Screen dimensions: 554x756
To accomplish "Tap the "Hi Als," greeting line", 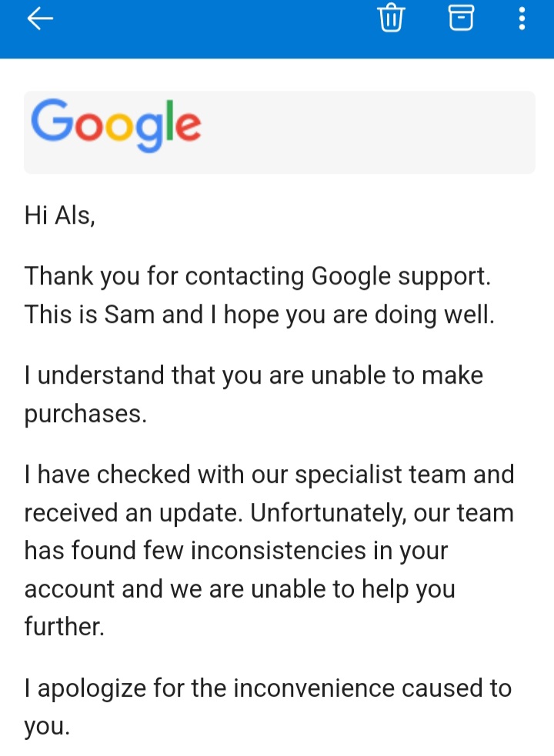I will pyautogui.click(x=60, y=216).
